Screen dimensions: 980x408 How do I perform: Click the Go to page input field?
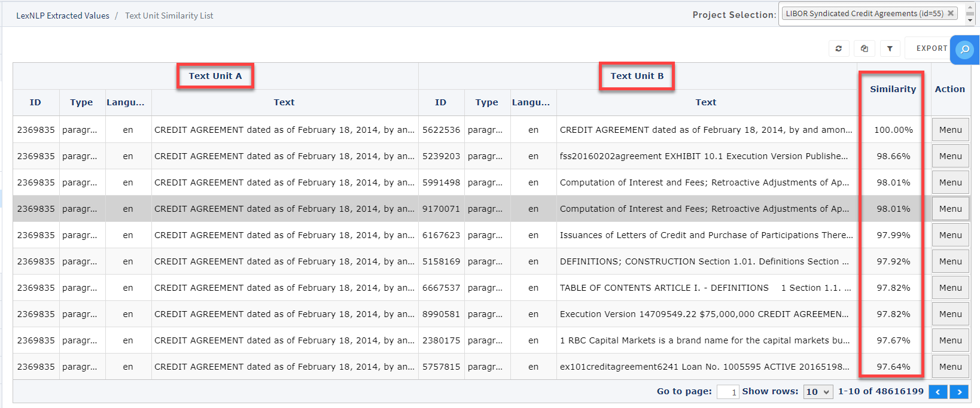728,392
